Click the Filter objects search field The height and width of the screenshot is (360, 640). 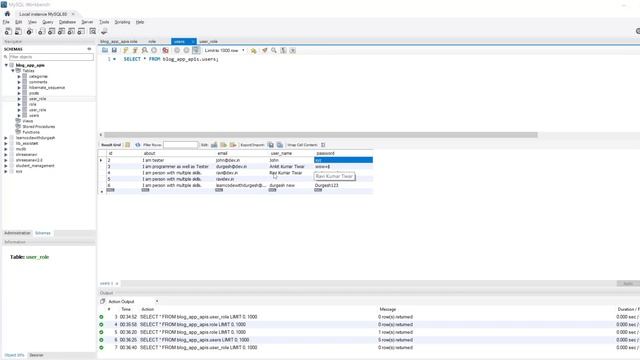click(51, 57)
